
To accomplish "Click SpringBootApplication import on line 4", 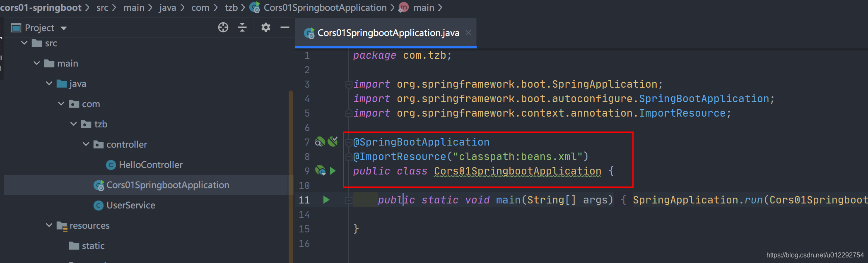I will click(x=704, y=98).
